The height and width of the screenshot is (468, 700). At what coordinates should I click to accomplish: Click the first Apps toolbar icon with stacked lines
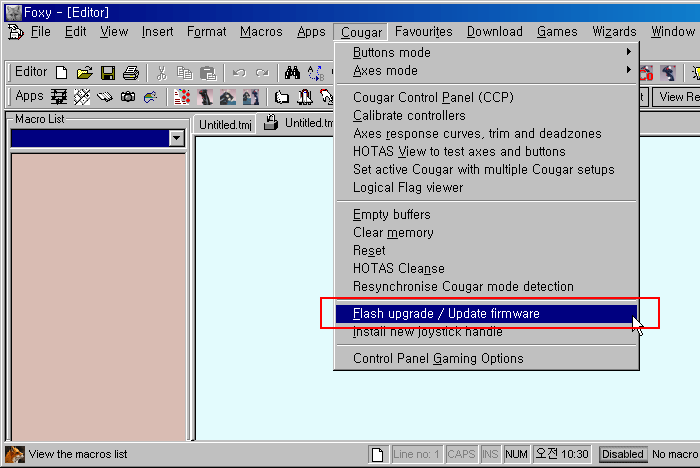[58, 96]
